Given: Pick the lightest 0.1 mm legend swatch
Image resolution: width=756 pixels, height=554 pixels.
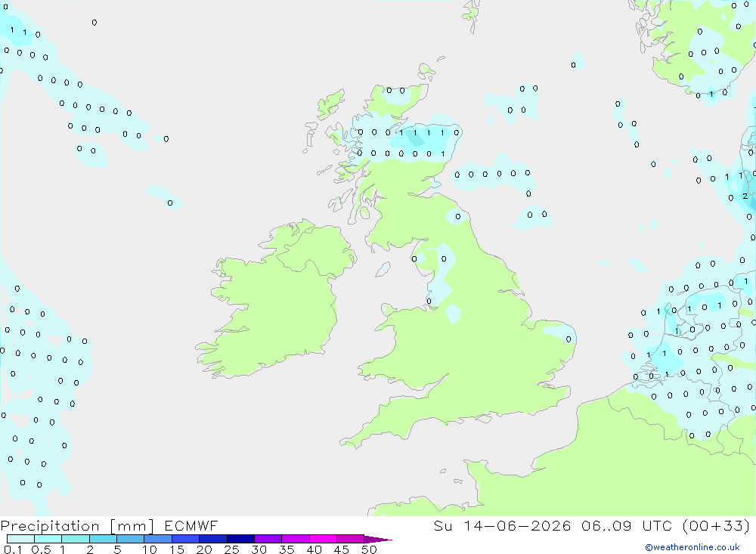Looking at the screenshot, I should (20, 539).
